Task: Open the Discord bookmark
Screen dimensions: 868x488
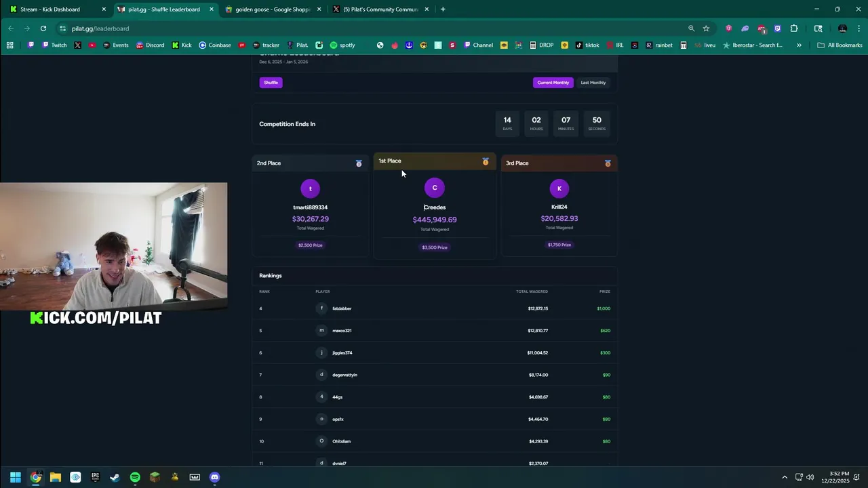Action: point(150,45)
